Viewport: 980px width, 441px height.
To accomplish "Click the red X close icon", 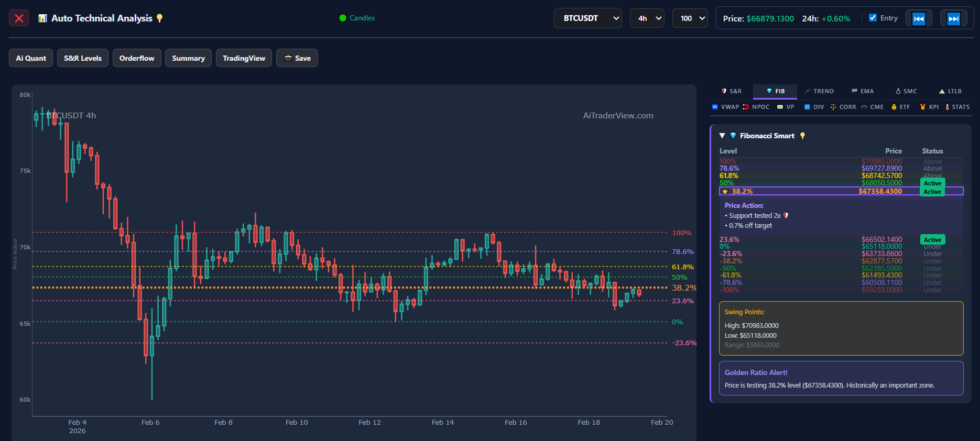I will pos(19,18).
